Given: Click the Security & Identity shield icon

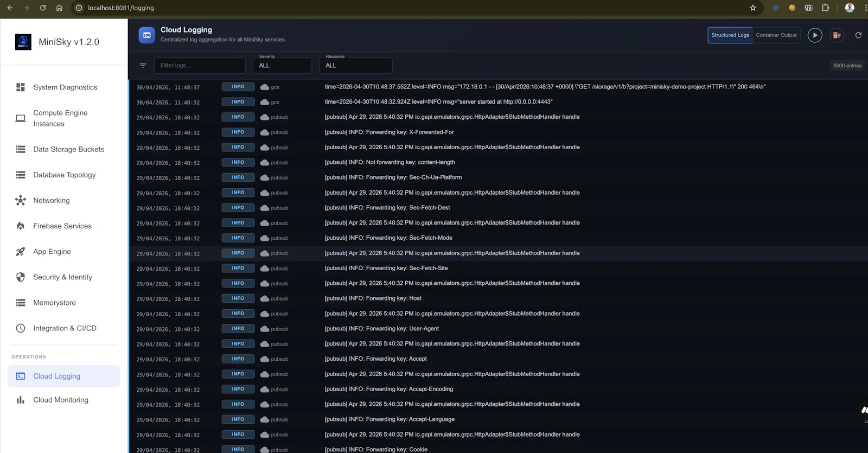Looking at the screenshot, I should (x=21, y=277).
